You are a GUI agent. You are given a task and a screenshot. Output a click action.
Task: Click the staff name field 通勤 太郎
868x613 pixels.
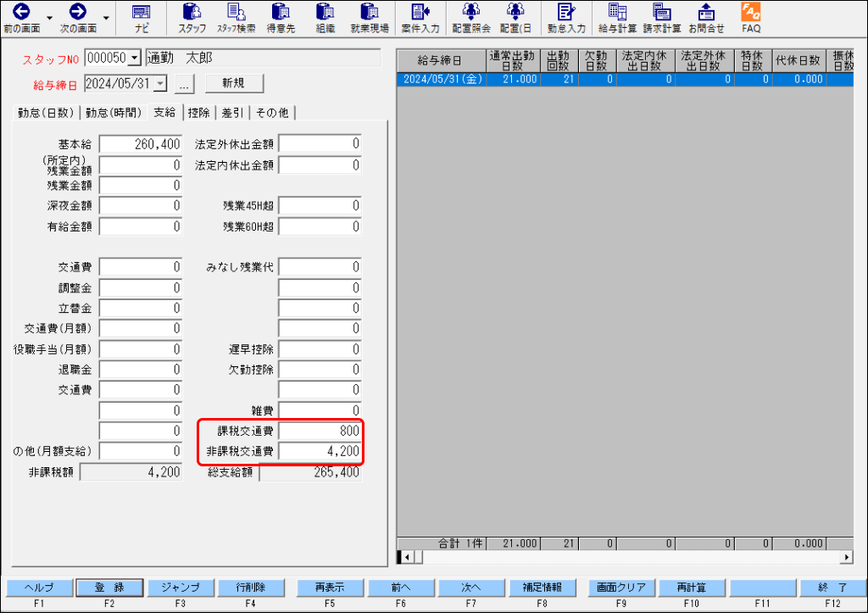click(x=263, y=58)
